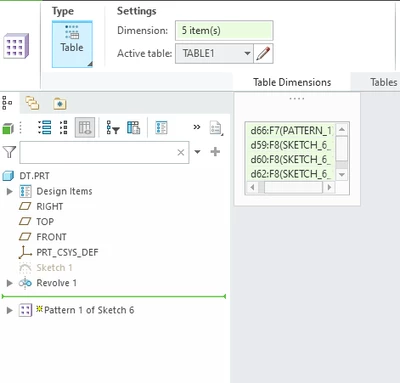Click the dimension list scroll-up arrow
Screen dimensions: 400x383
[342, 129]
